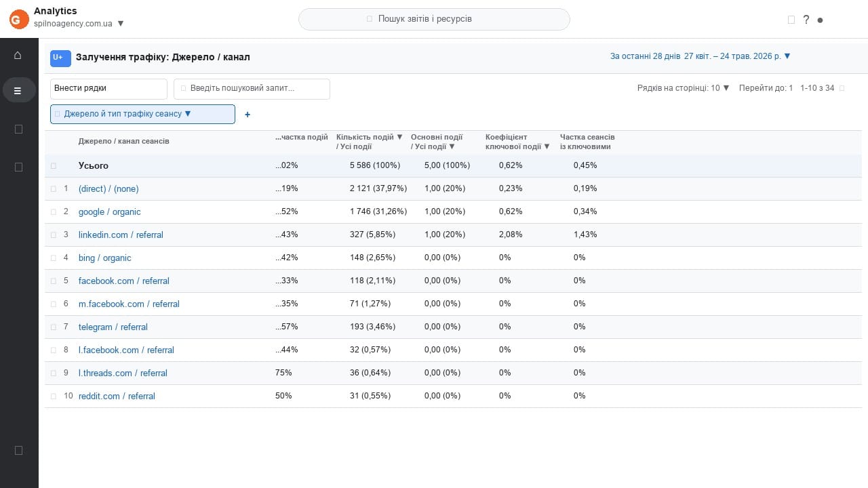This screenshot has width=868, height=488.
Task: Tick the checkbox for the Усього row
Action: (x=54, y=165)
